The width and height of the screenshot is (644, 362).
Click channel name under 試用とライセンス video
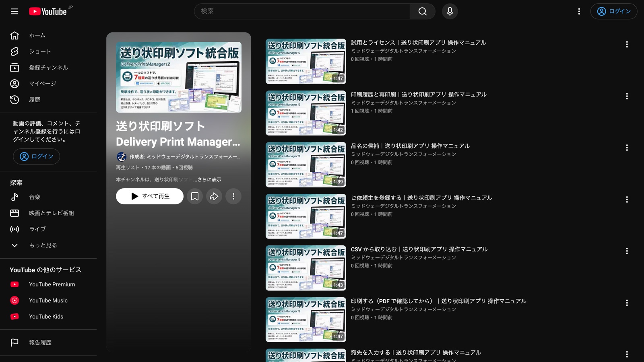(x=404, y=51)
